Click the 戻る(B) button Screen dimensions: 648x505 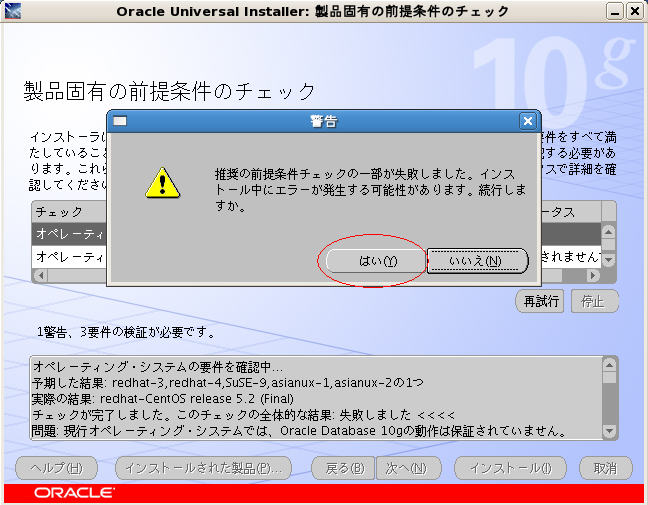click(343, 468)
